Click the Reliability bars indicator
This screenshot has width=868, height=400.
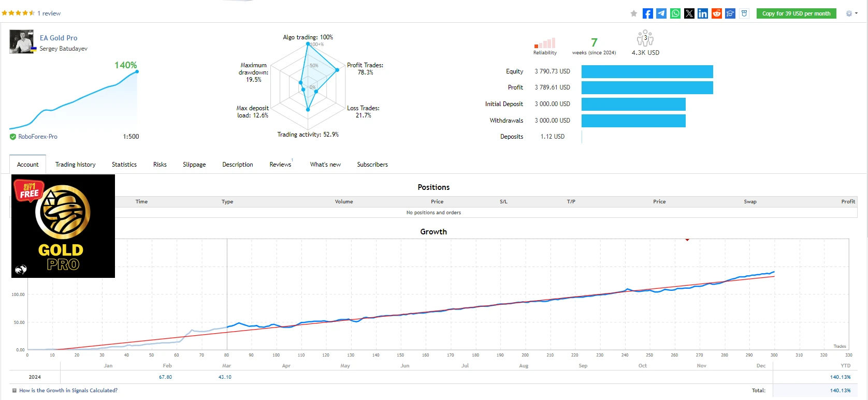545,43
